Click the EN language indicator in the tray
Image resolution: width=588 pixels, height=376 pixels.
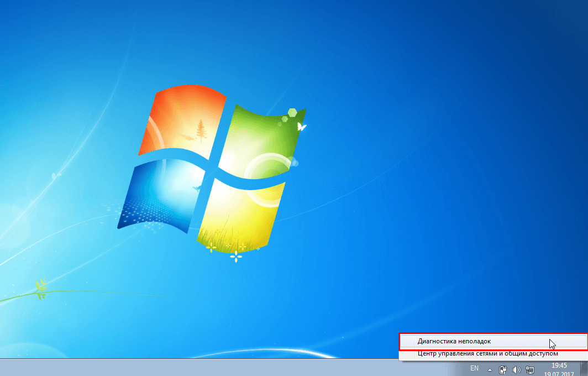[x=474, y=368]
